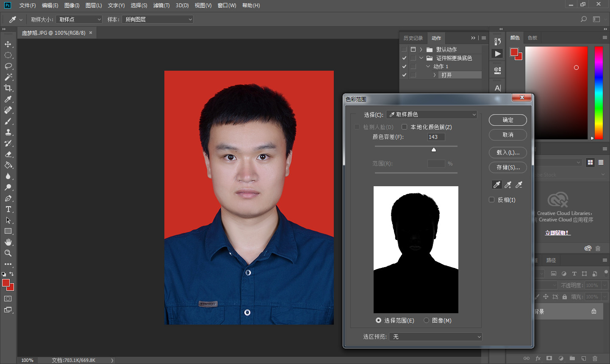Open the search icon in options bar
The width and height of the screenshot is (610, 364).
[x=584, y=19]
